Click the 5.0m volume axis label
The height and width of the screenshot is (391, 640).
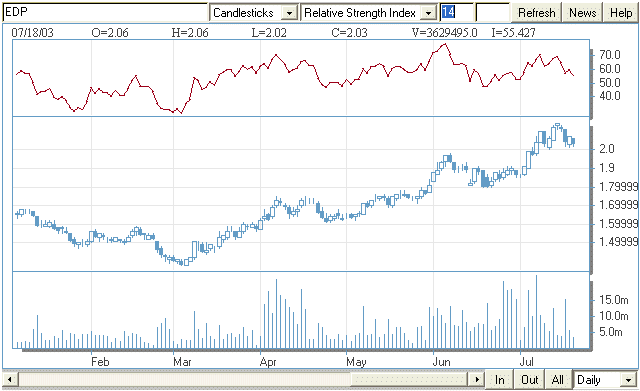pos(611,332)
